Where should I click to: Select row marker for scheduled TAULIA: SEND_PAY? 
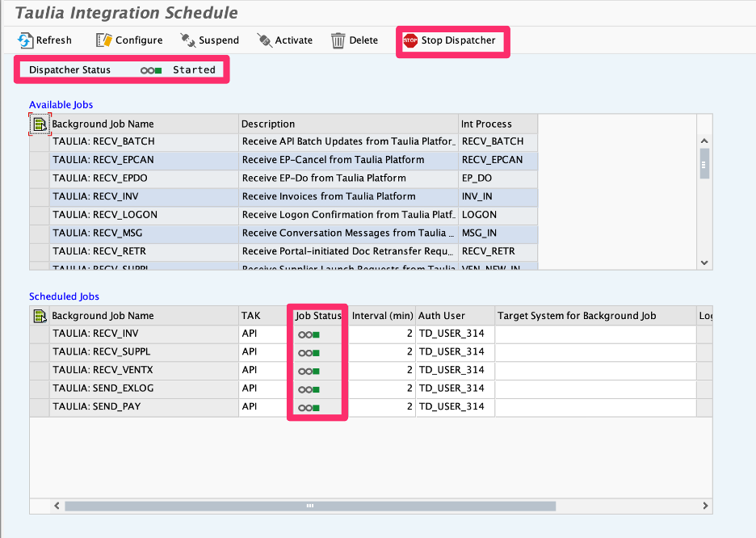39,407
